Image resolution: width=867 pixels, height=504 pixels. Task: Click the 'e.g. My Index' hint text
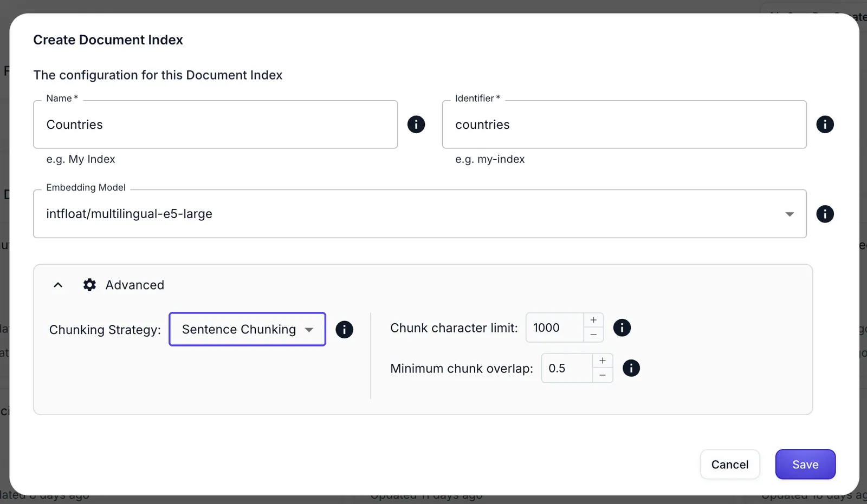[81, 159]
